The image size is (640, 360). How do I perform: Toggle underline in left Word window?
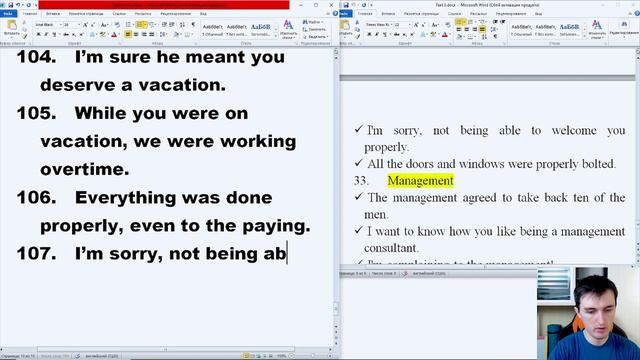click(x=54, y=35)
